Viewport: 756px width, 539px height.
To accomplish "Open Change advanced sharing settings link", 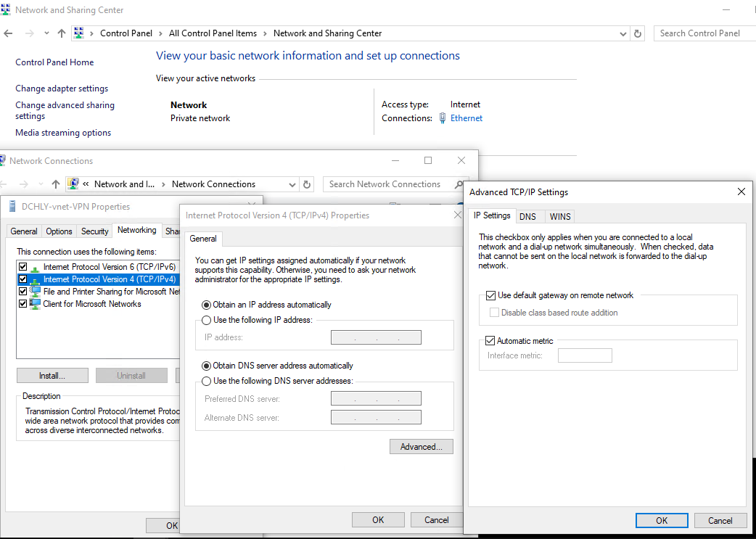I will coord(65,110).
